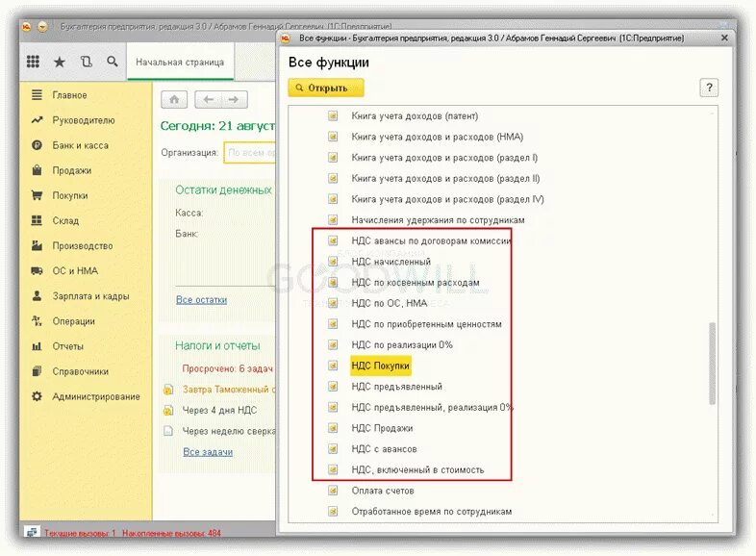Select НДС авансы по договорам комиссии
Viewport: 756px width, 556px height.
431,240
